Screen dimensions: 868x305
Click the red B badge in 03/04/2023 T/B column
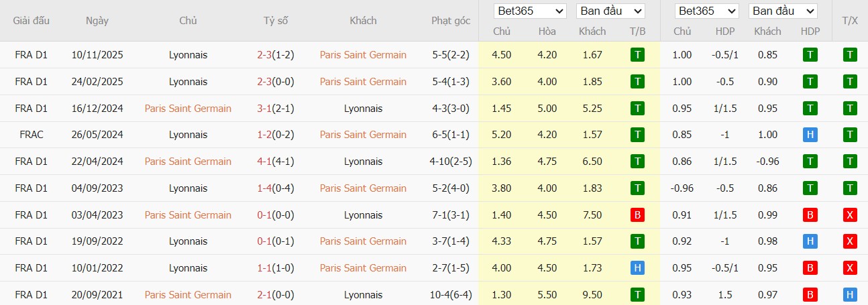[x=637, y=215]
